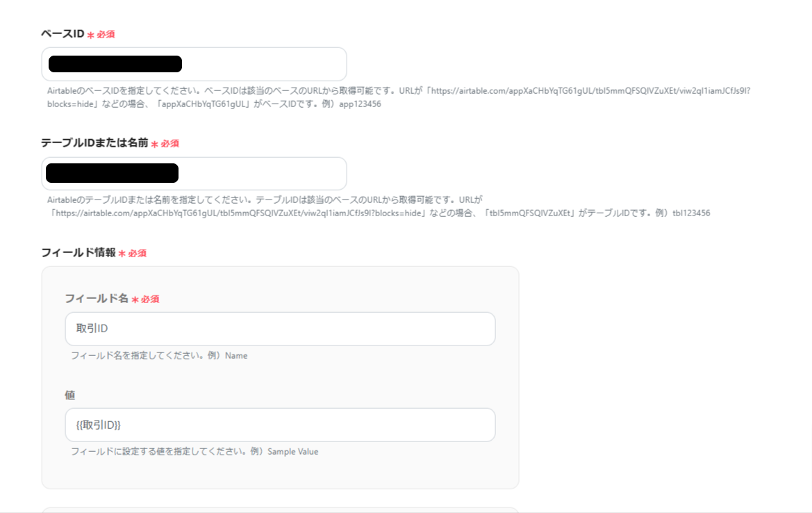Click the hint text ending with Sample Value
Screen dimensions: 812x513
(x=194, y=451)
